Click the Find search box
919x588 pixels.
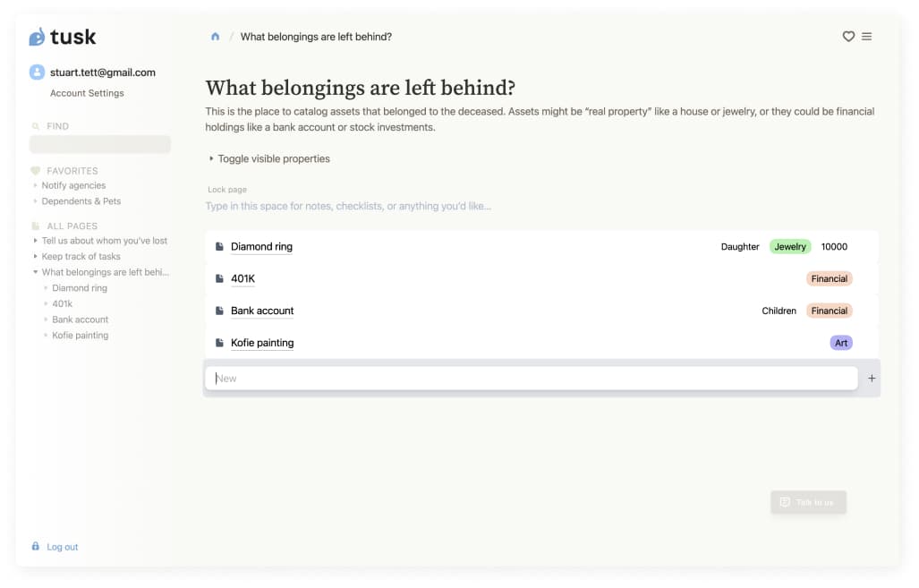(99, 144)
